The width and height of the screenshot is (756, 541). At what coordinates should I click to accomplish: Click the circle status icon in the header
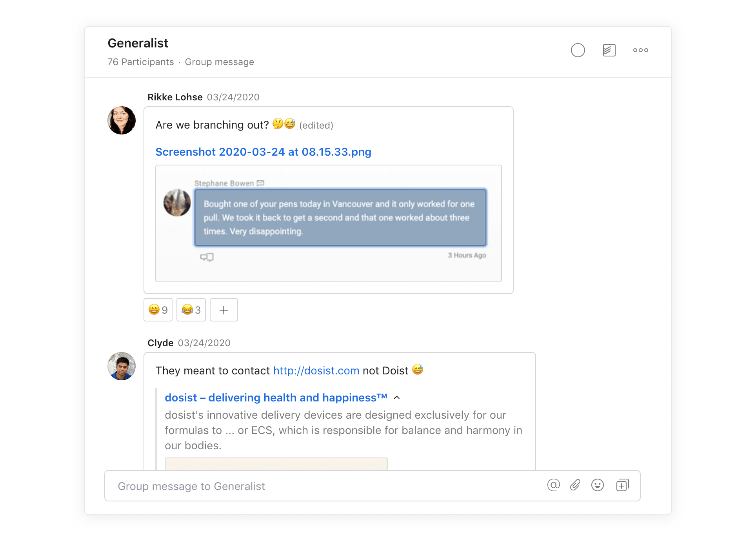tap(578, 50)
